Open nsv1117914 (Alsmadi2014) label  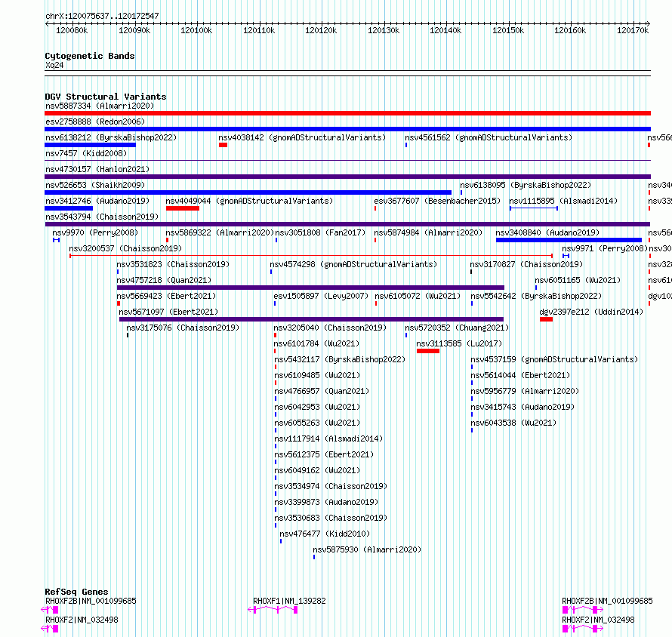click(328, 439)
